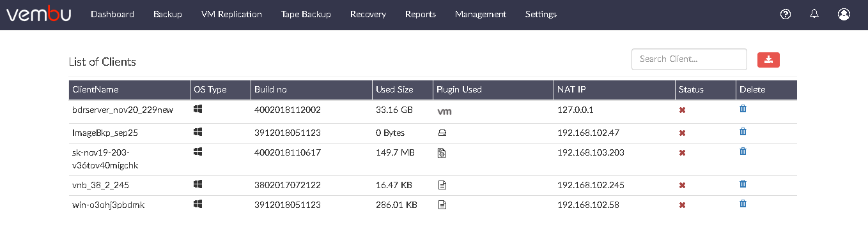868x236 pixels.
Task: Click plugin icon in sk-nov19-203 row
Action: (441, 153)
